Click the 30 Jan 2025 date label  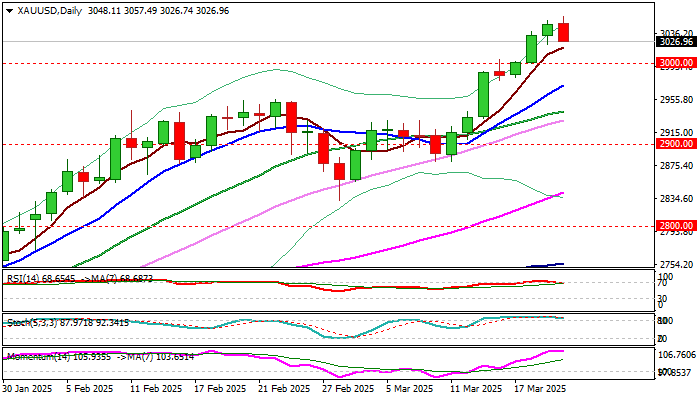(x=29, y=389)
